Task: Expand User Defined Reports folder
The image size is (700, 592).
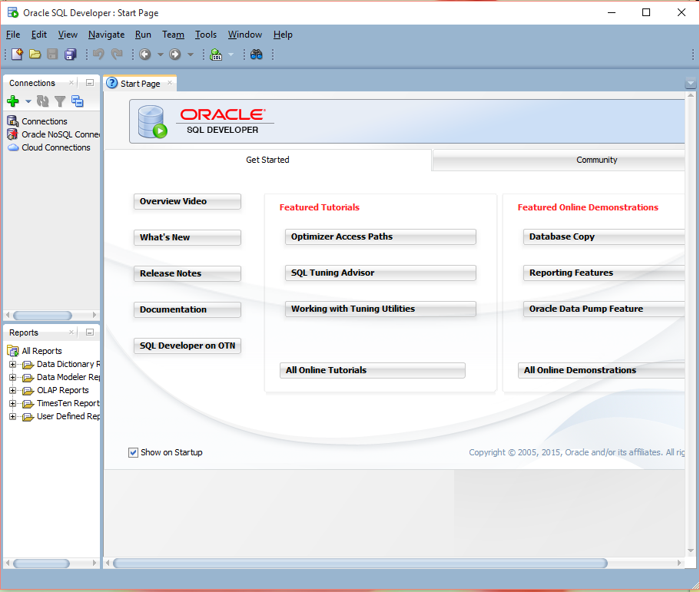Action: coord(12,417)
